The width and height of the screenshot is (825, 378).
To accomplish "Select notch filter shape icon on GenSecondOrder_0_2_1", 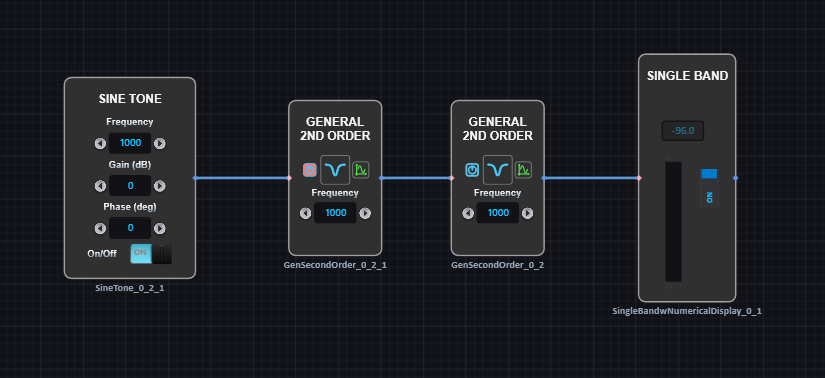I will pos(335,170).
